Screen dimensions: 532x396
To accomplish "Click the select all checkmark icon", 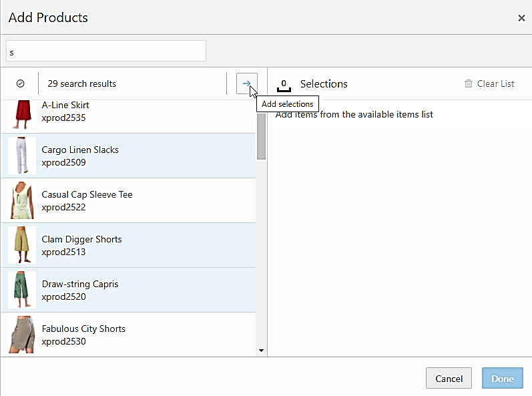I will pos(20,83).
